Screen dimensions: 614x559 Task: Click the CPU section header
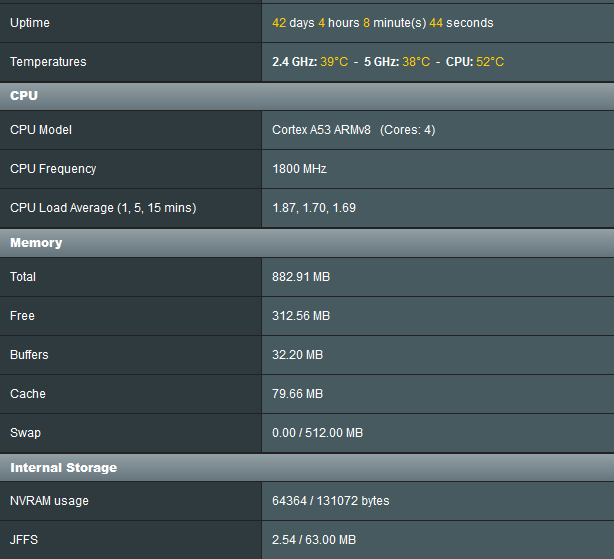pyautogui.click(x=307, y=96)
